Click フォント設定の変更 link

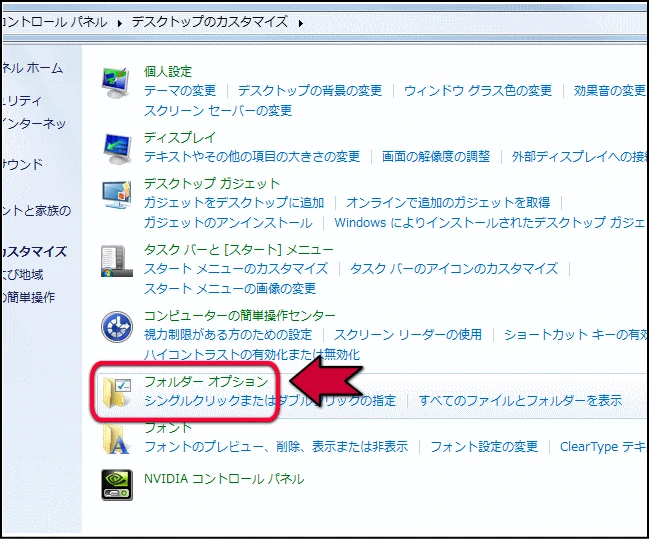click(484, 446)
